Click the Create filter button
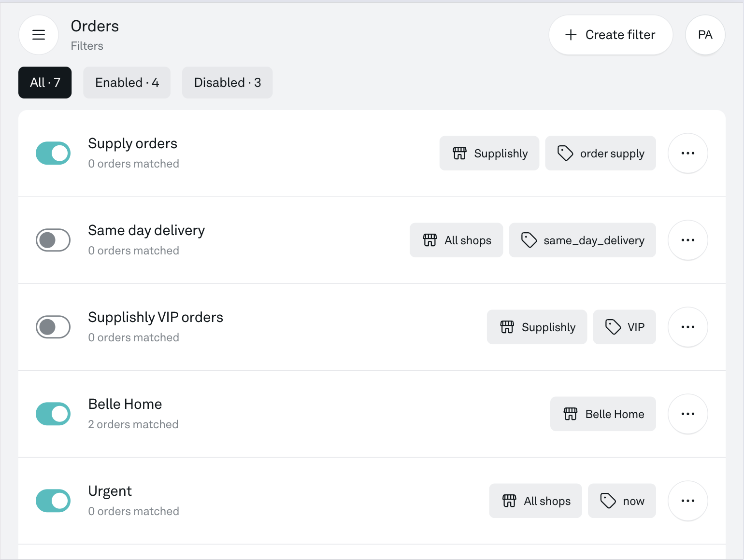Viewport: 744px width, 560px height. tap(611, 35)
